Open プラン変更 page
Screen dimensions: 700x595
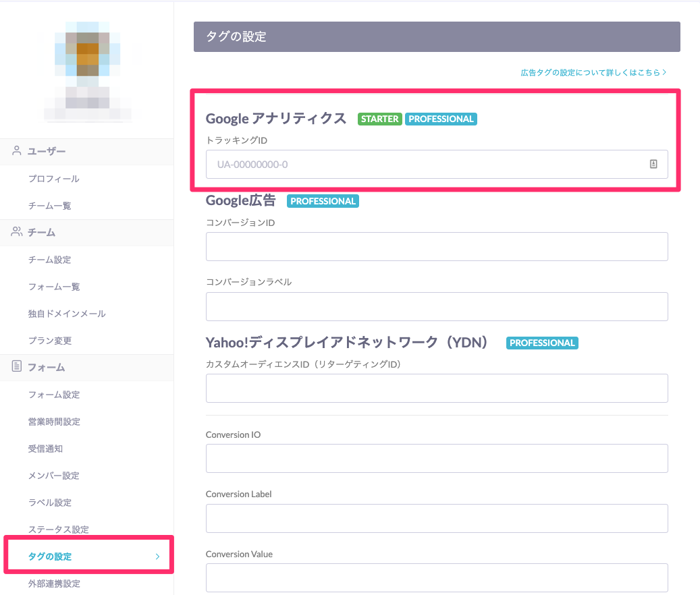pyautogui.click(x=50, y=340)
